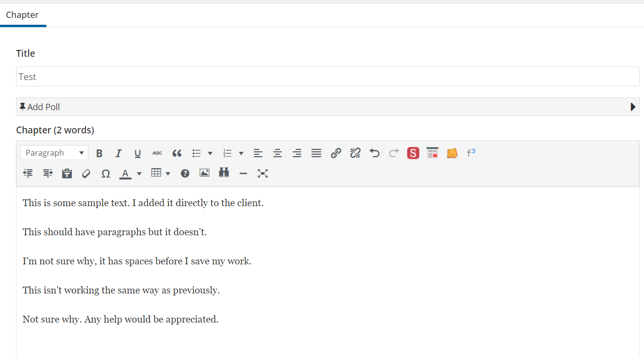644x357 pixels.
Task: Center align the text
Action: 278,153
